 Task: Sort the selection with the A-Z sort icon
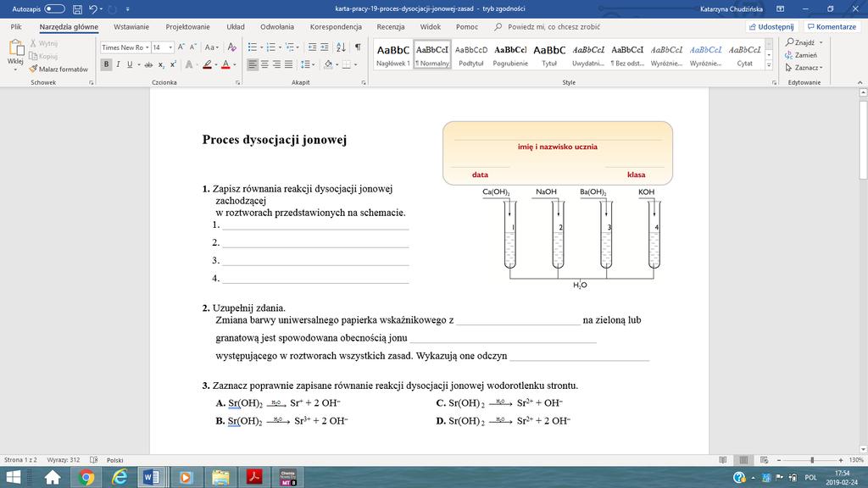pyautogui.click(x=341, y=47)
